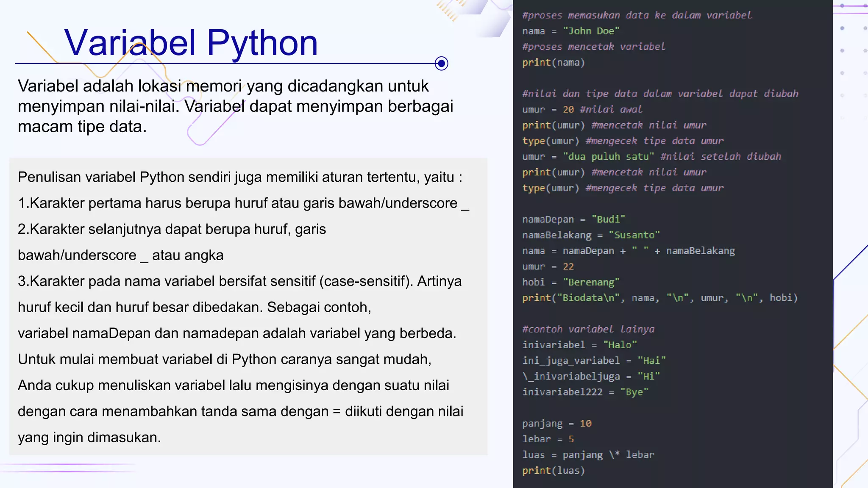Click rule '2.Karakter selanjutnya dapat berupa huruf, garis'
Screen dimensions: 868x488
172,229
